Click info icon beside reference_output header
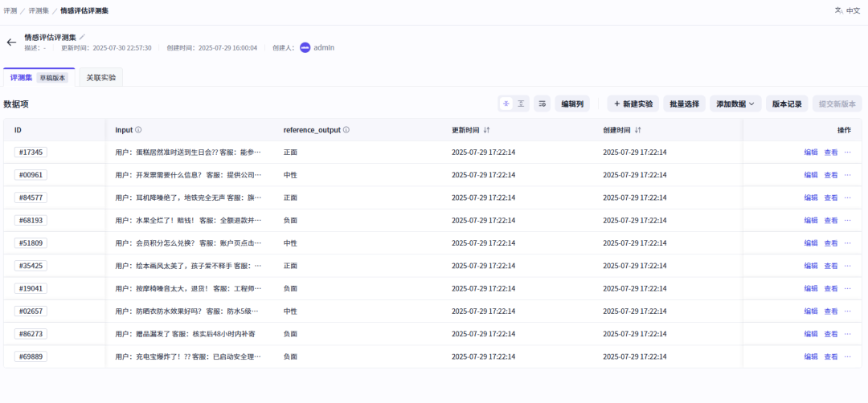 tap(346, 130)
